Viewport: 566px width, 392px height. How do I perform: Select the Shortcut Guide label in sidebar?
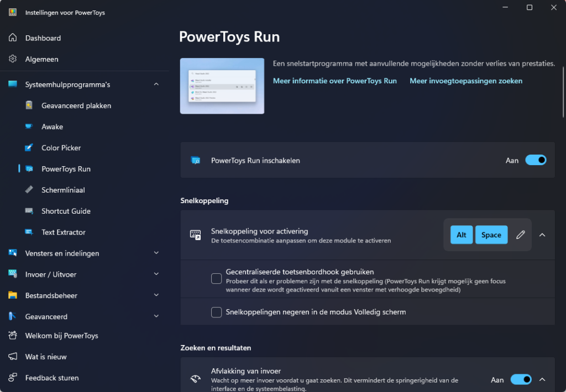click(x=66, y=211)
